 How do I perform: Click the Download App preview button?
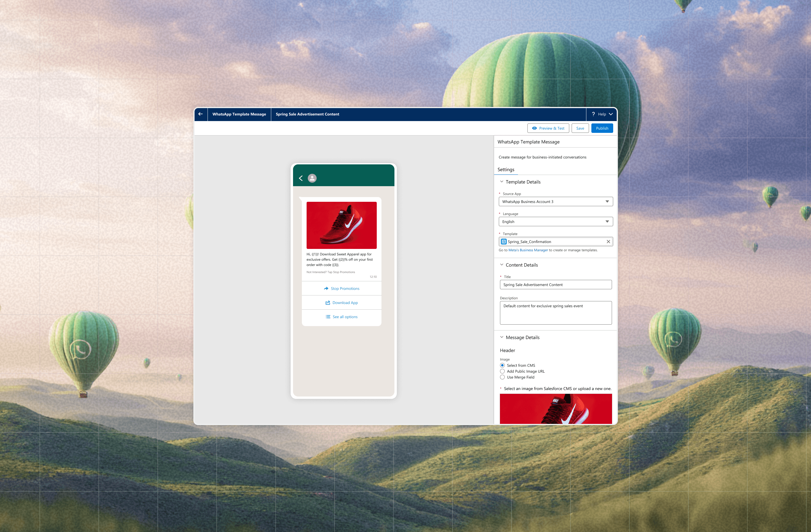[x=341, y=303]
